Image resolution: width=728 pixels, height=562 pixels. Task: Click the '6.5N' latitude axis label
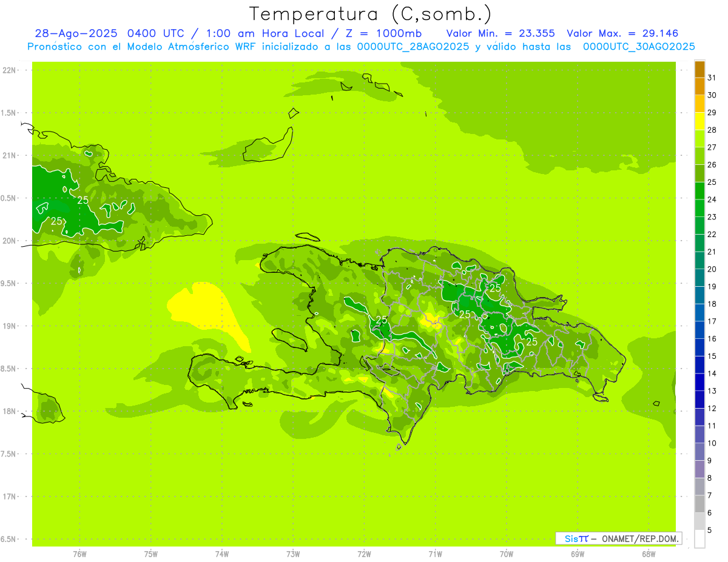click(9, 539)
